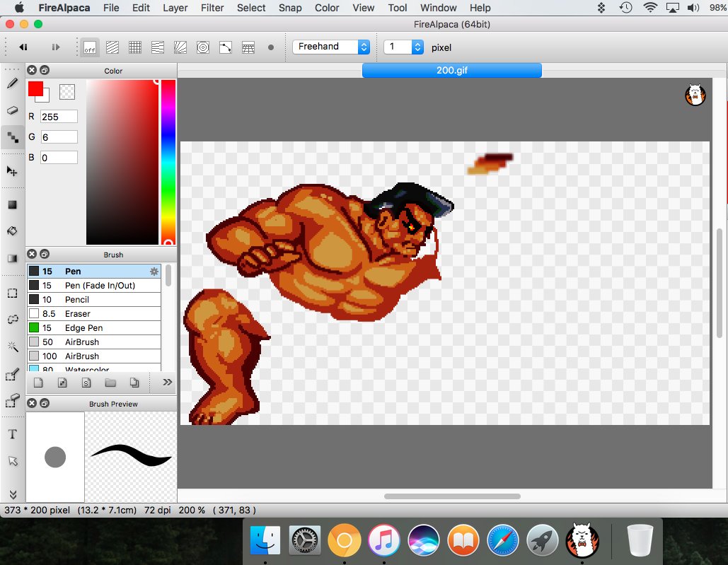
Task: Enable 3D perspective snap
Action: coord(248,47)
